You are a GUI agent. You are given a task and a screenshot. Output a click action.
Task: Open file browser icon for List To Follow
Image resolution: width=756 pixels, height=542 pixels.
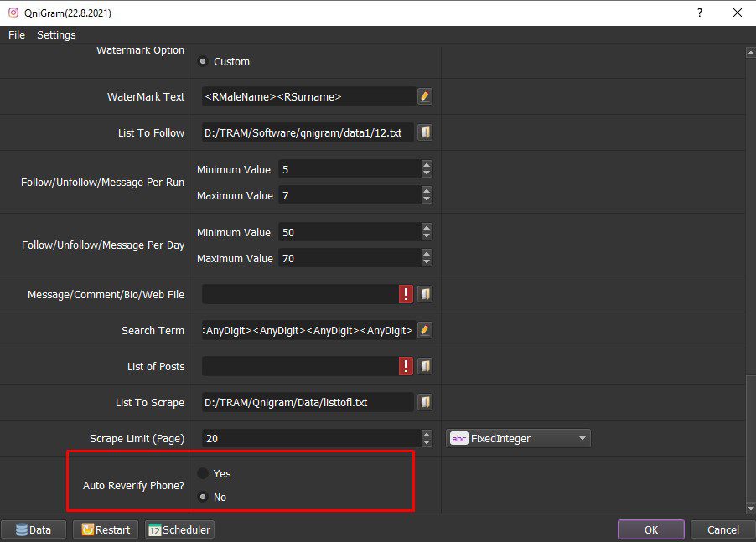coord(424,132)
